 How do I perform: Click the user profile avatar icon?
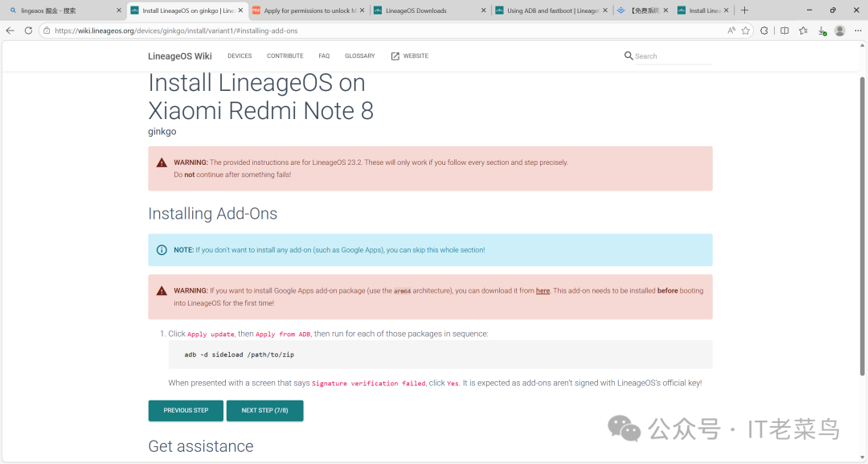click(840, 31)
